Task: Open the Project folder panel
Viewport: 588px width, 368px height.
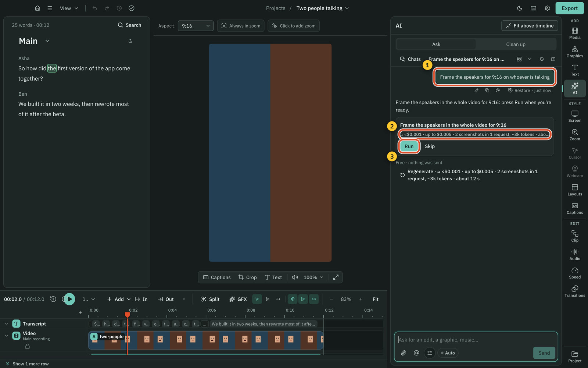Action: (575, 357)
